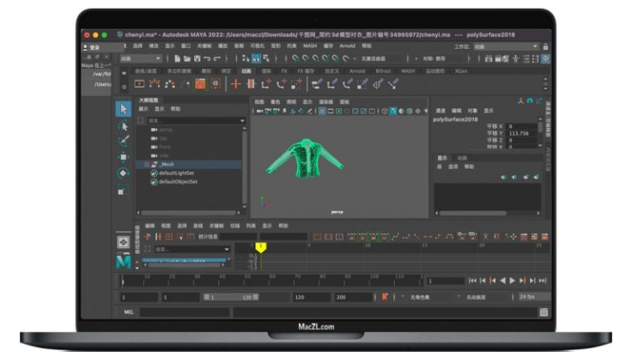Switch to the XGen shelf tab
The height and width of the screenshot is (364, 632).
[461, 71]
